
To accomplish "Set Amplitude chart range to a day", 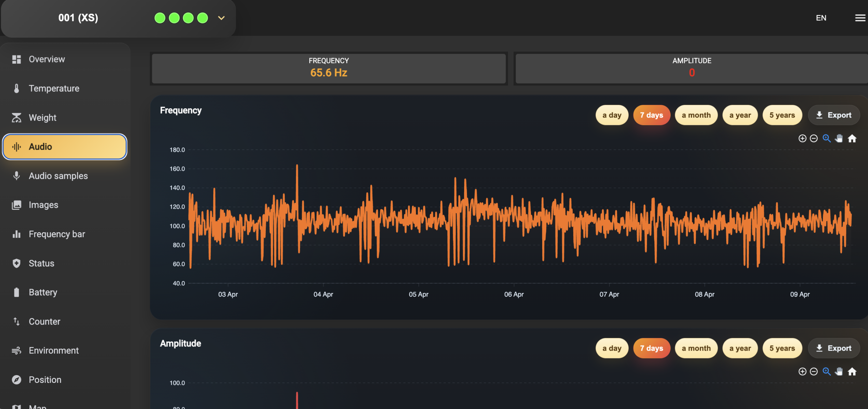I will 612,349.
